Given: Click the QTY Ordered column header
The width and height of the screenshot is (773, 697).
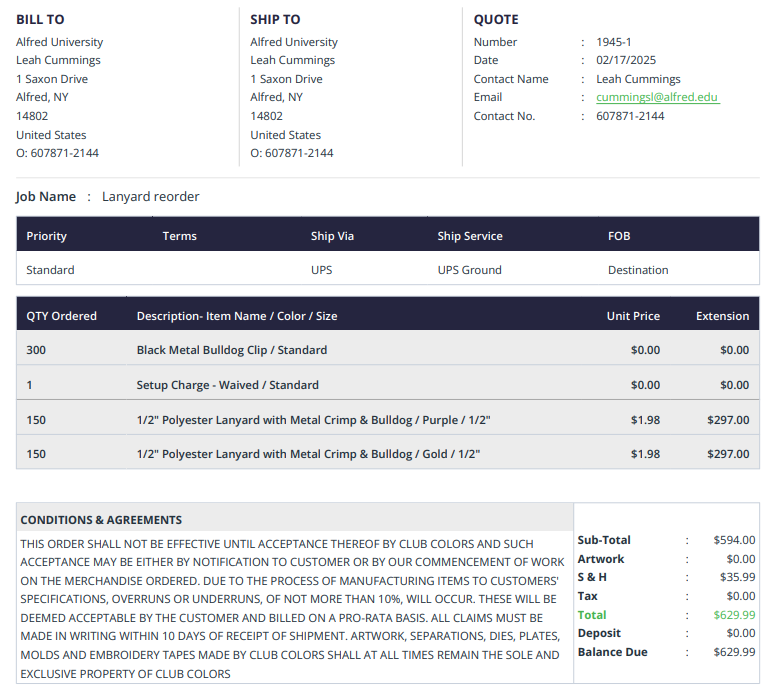Looking at the screenshot, I should coord(62,316).
